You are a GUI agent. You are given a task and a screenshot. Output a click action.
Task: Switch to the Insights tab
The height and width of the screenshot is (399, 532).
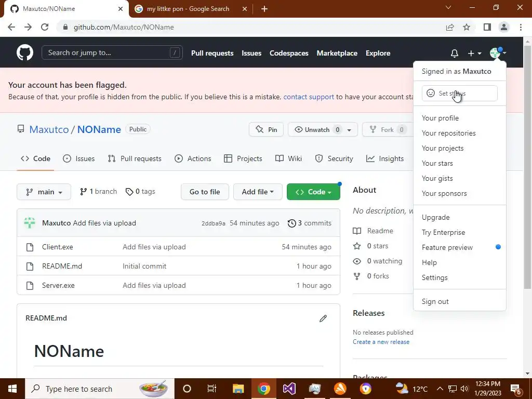385,159
